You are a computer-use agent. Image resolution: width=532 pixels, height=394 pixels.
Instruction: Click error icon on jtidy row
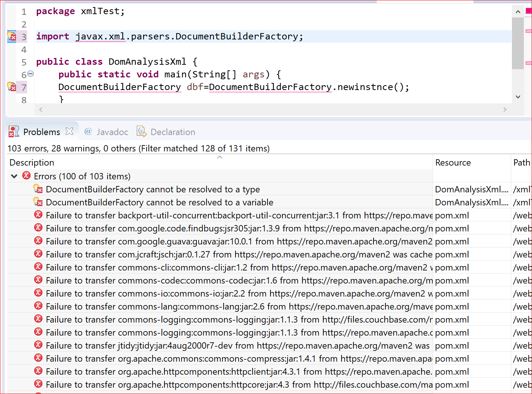point(38,345)
